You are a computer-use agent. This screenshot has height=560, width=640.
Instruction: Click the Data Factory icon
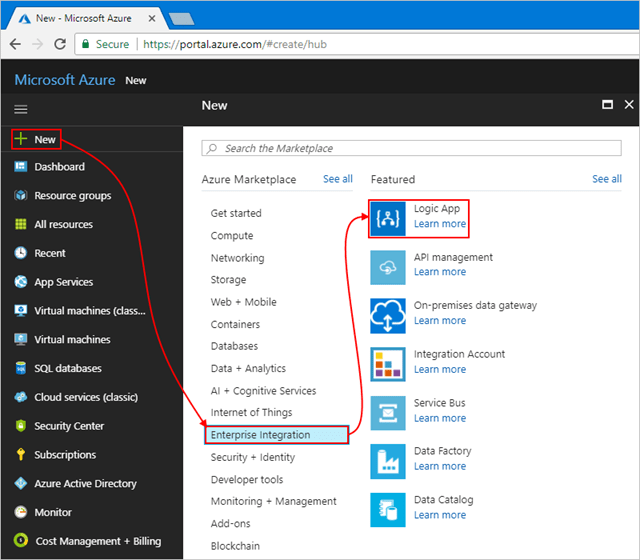coord(388,462)
